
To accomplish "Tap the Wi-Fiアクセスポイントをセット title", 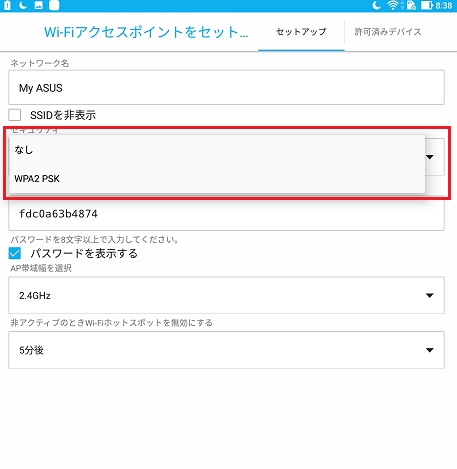I will [146, 32].
